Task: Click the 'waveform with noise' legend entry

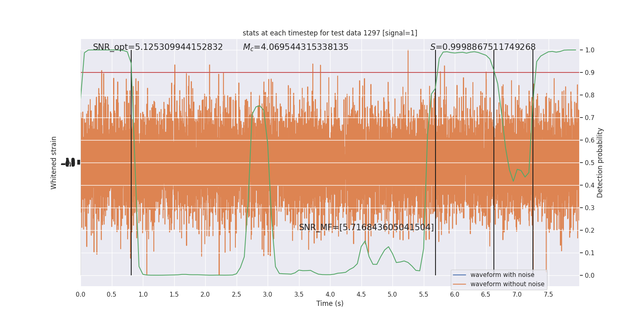Action: coord(502,275)
